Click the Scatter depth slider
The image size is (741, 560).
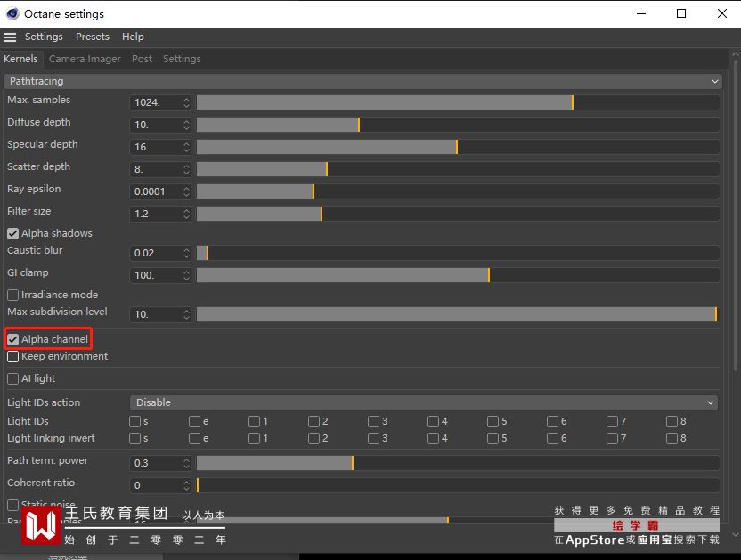(458, 169)
